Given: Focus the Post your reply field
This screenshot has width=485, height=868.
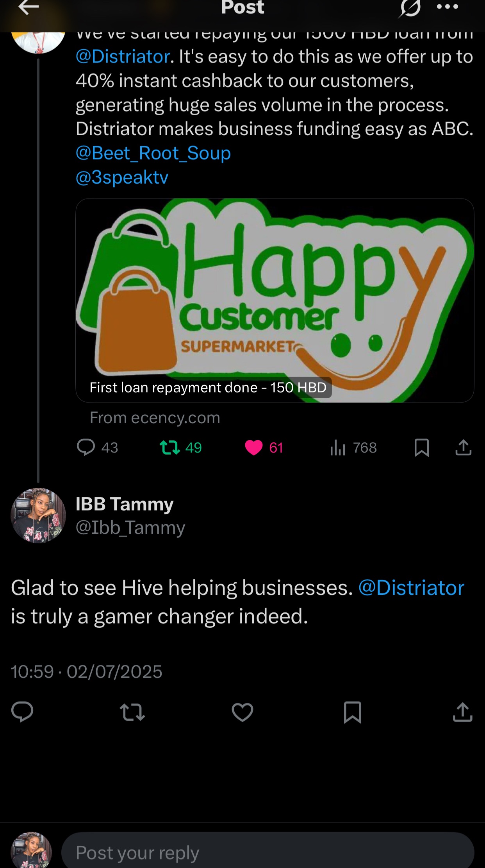Looking at the screenshot, I should click(x=268, y=852).
